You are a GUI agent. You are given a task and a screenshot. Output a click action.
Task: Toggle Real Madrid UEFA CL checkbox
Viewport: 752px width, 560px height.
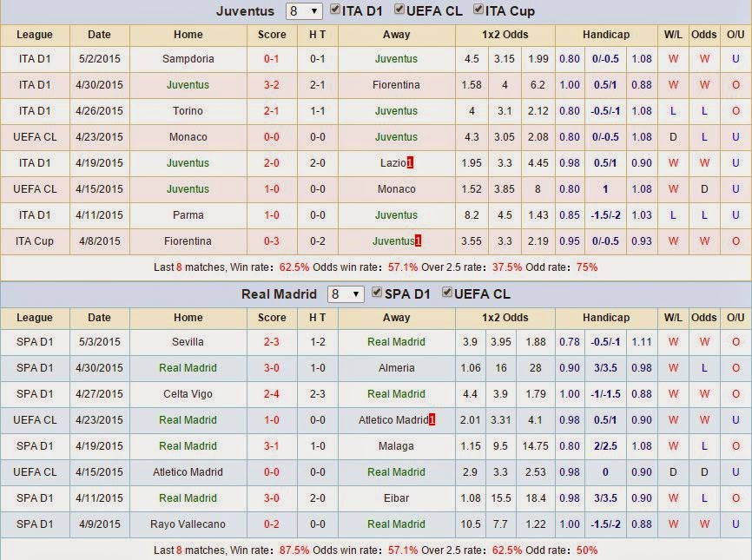click(x=447, y=293)
